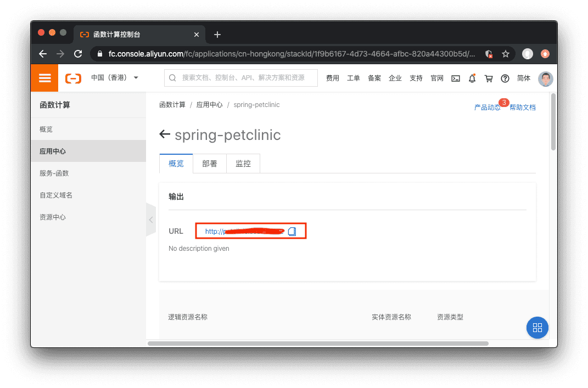Open the 费用 menu
This screenshot has height=388, width=588.
332,78
